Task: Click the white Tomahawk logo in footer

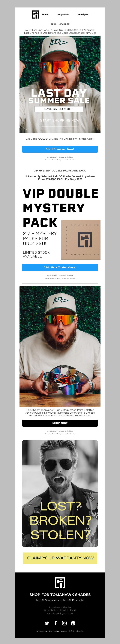Action: tap(60, 583)
